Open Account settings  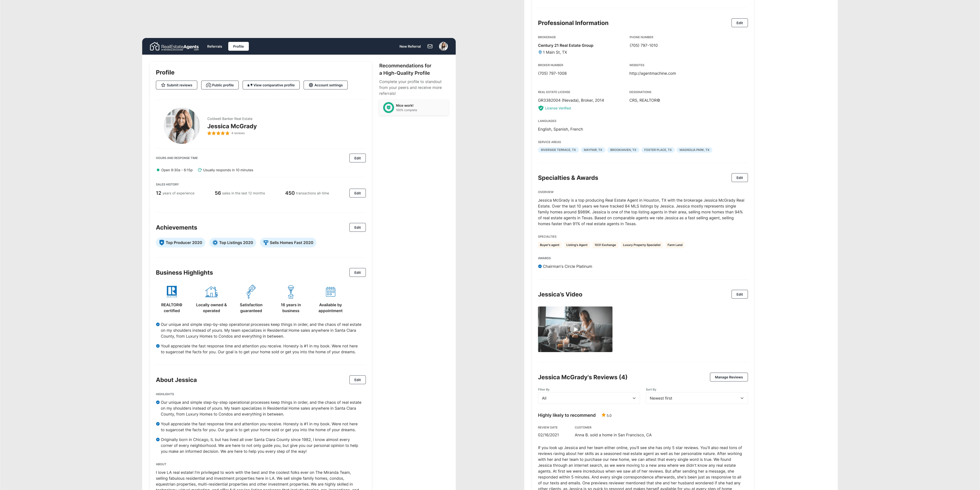coord(325,85)
